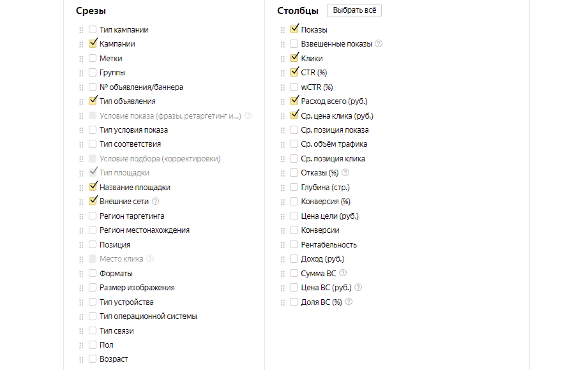
Task: Click the Возраст label
Action: [114, 359]
